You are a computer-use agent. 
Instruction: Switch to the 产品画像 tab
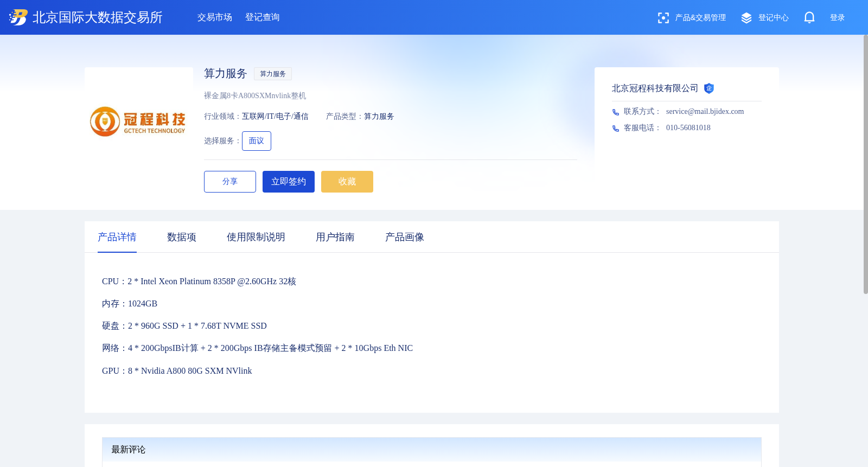click(x=405, y=237)
